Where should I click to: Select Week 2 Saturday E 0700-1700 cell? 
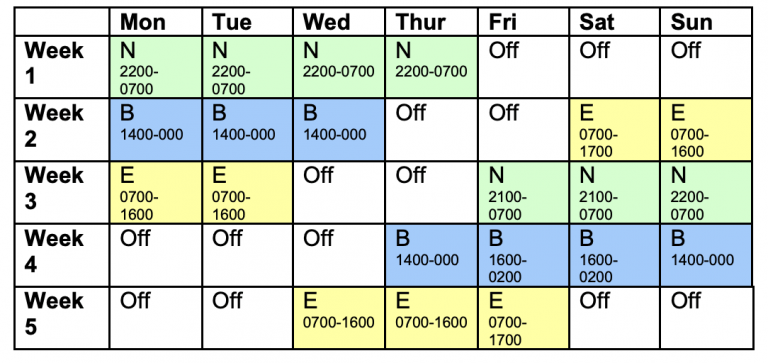614,129
